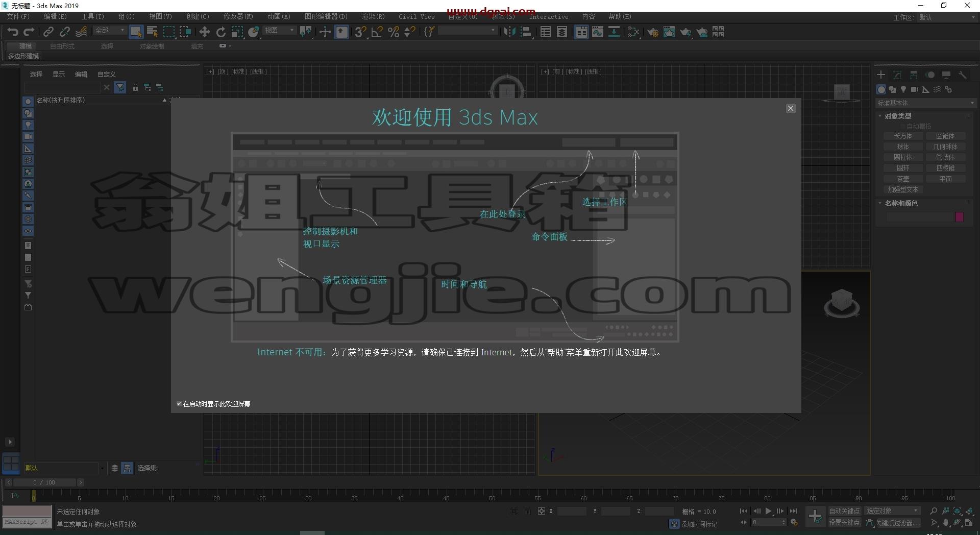The image size is (980, 535).
Task: Toggle Window/Crossing selection mode
Action: pos(185,32)
